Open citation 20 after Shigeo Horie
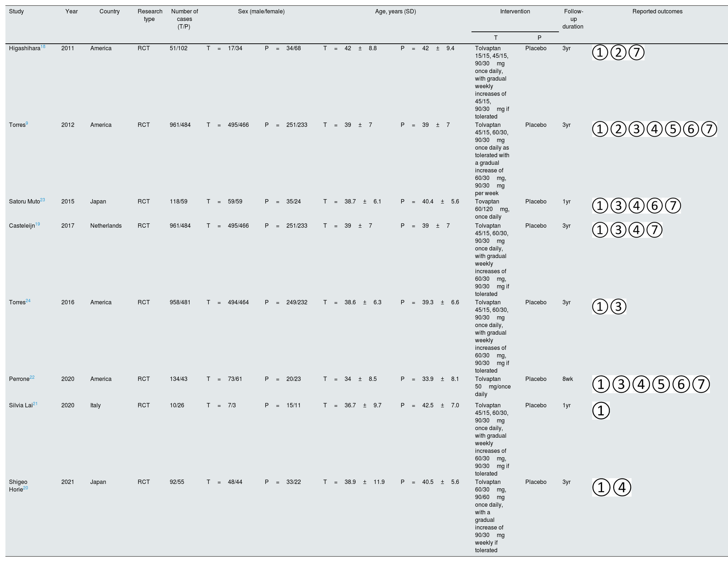728x562 pixels. (x=25, y=488)
